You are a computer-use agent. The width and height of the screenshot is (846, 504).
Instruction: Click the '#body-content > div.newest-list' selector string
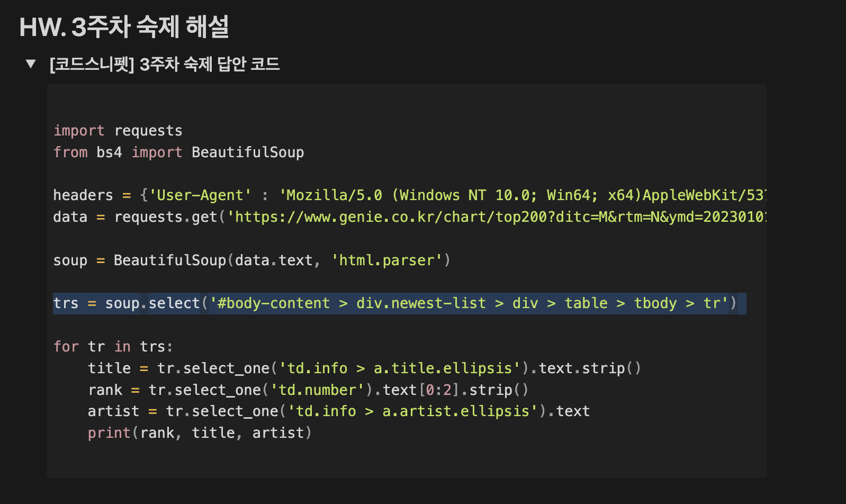(469, 303)
